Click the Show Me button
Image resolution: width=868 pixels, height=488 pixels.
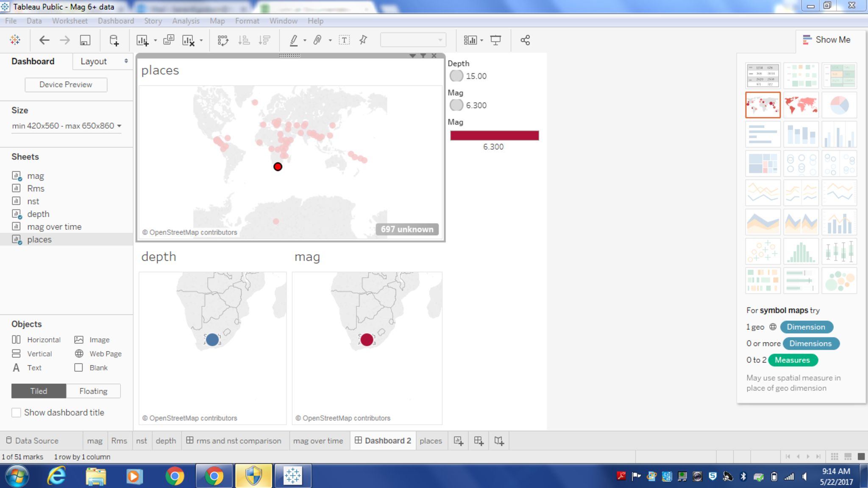826,39
